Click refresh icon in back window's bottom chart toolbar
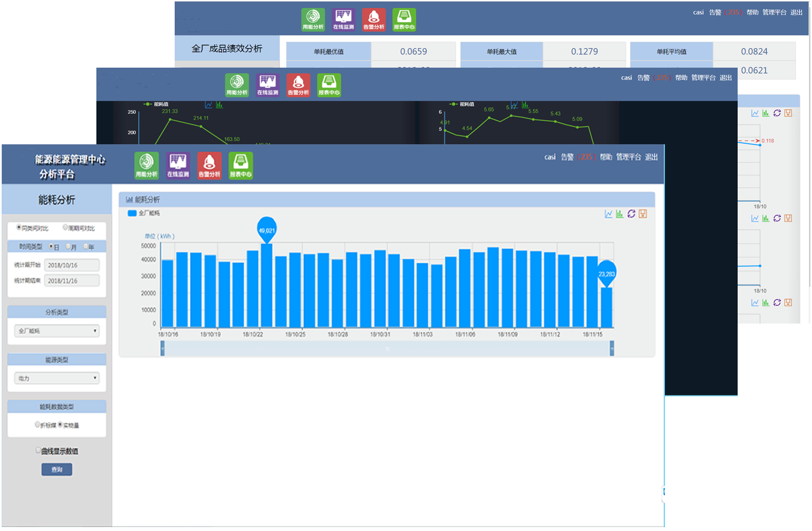The width and height of the screenshot is (812, 531). [777, 303]
